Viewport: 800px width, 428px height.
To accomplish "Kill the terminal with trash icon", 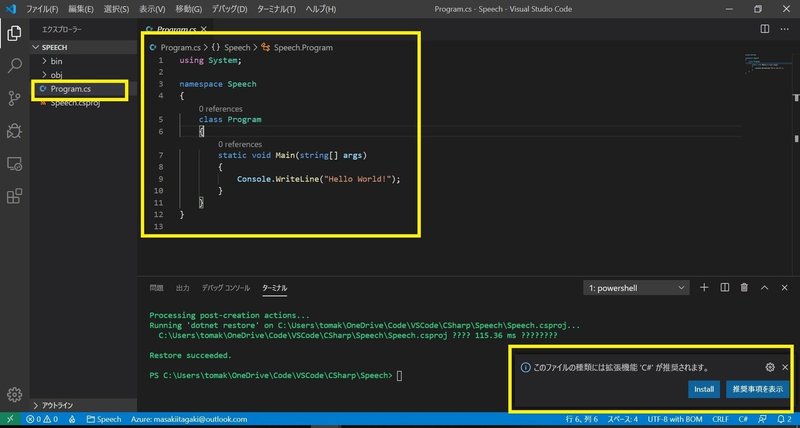I will [x=744, y=288].
